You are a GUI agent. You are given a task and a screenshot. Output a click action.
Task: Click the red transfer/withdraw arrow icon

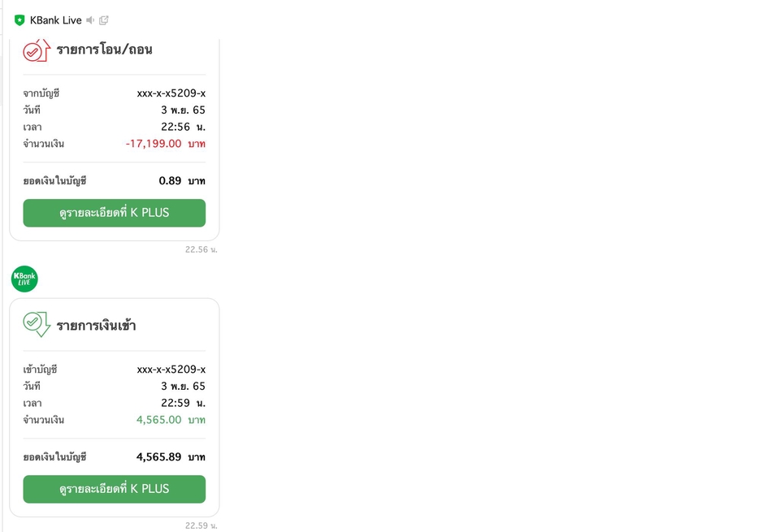pos(36,50)
